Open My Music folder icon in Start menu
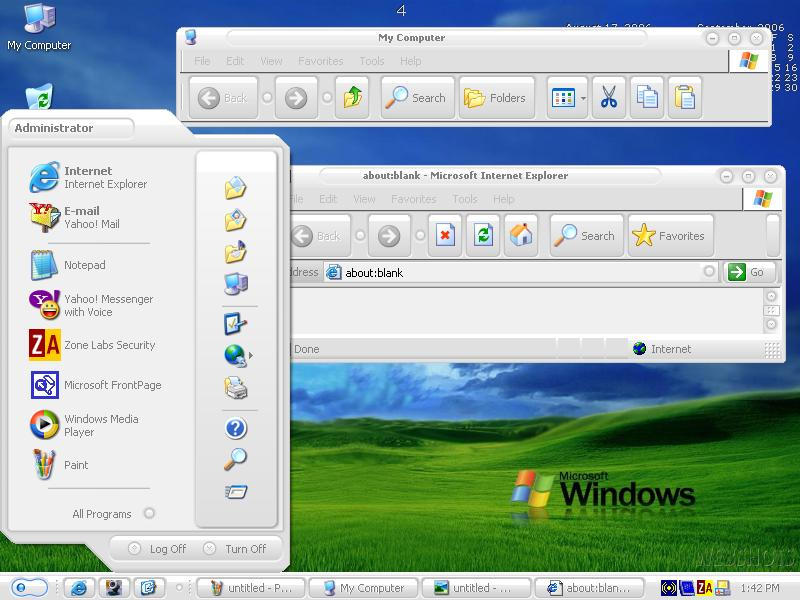The image size is (800, 600). point(235,252)
